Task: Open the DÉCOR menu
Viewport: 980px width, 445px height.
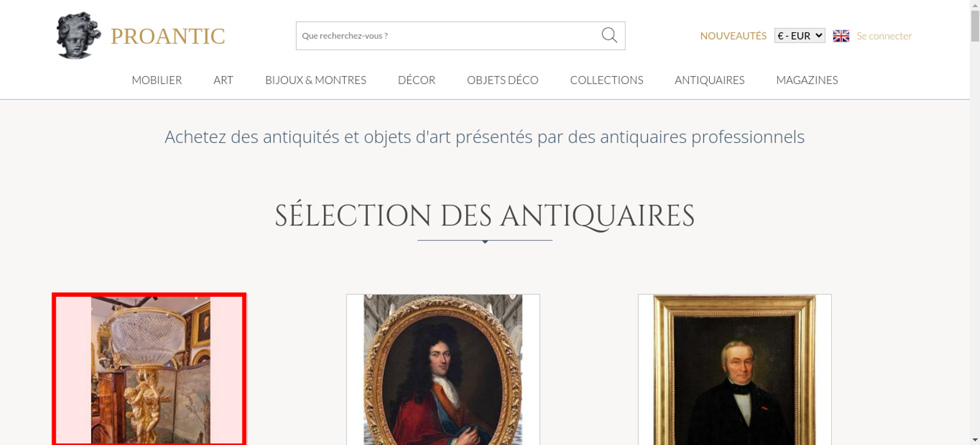Action: [x=416, y=80]
